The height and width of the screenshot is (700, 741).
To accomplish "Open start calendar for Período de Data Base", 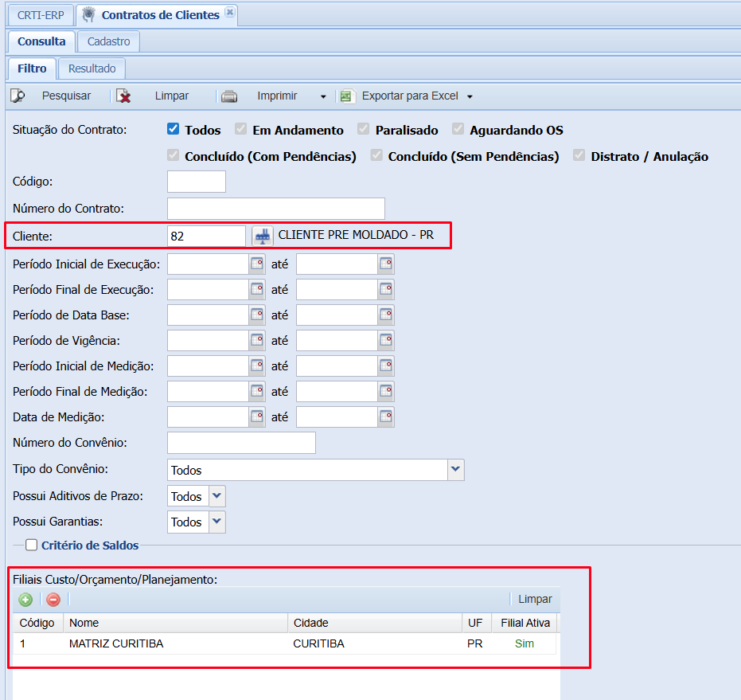I will click(x=257, y=315).
